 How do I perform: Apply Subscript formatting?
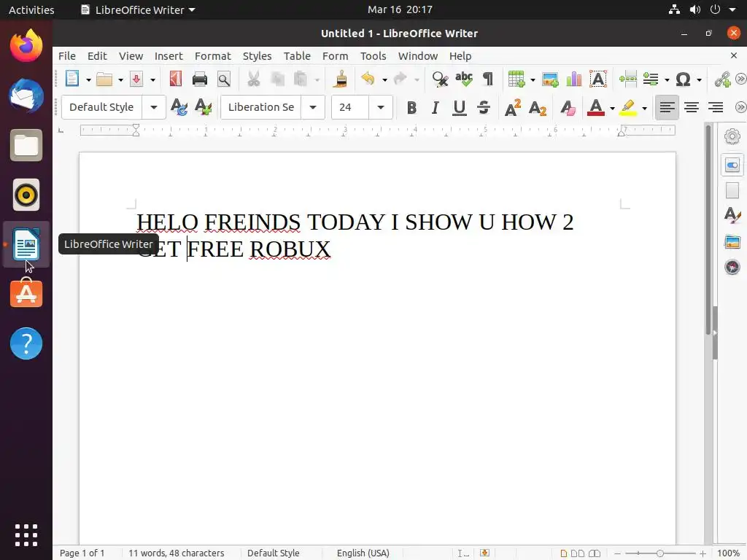point(538,108)
